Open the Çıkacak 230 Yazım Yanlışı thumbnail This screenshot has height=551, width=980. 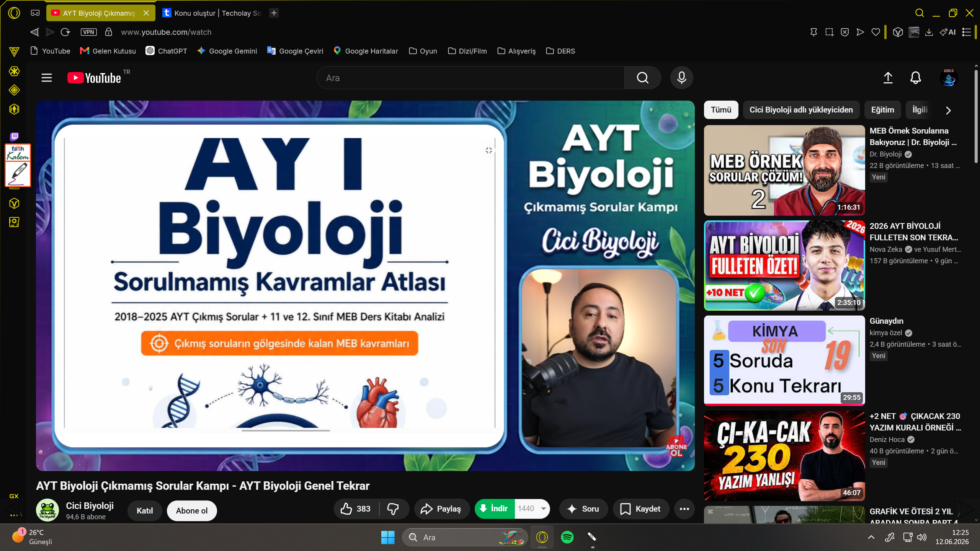tap(784, 456)
